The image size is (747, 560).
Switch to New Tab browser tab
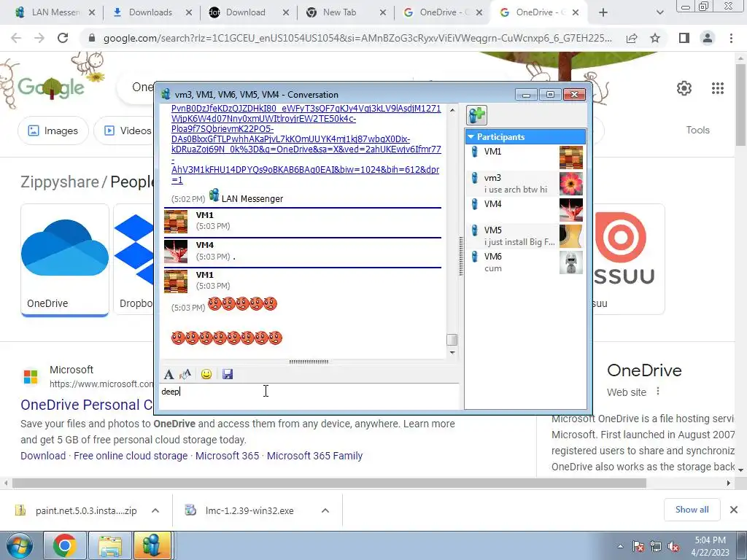coord(344,12)
